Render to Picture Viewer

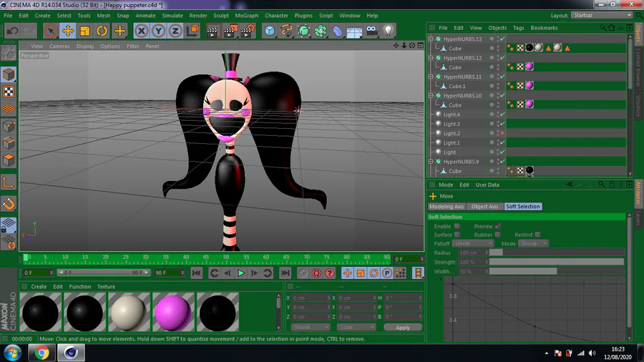coord(230,31)
